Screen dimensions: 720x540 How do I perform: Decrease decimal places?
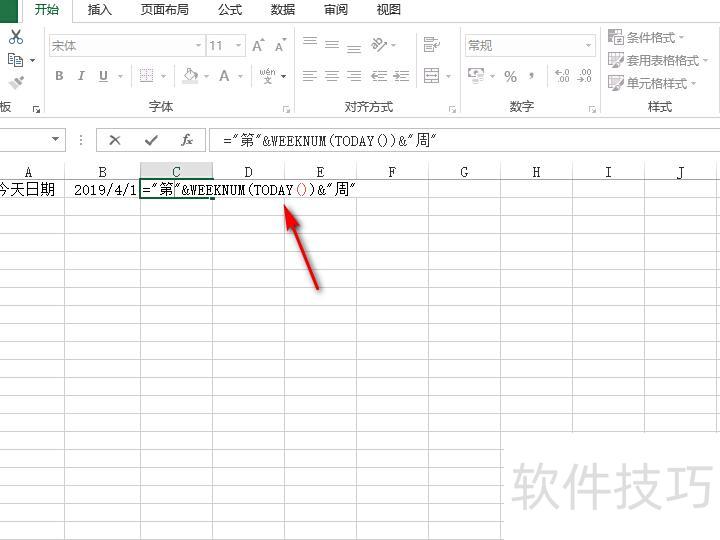[x=585, y=76]
